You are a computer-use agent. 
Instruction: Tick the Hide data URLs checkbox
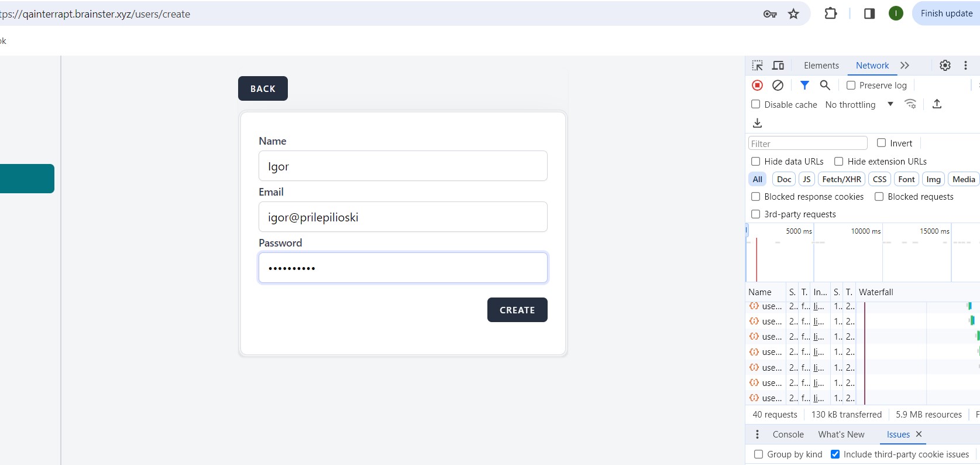(x=756, y=162)
